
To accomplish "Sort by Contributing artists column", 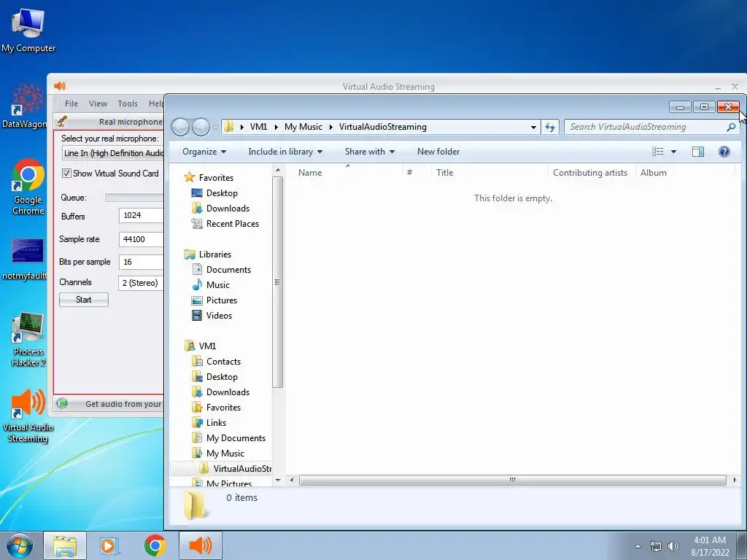I will click(x=589, y=173).
